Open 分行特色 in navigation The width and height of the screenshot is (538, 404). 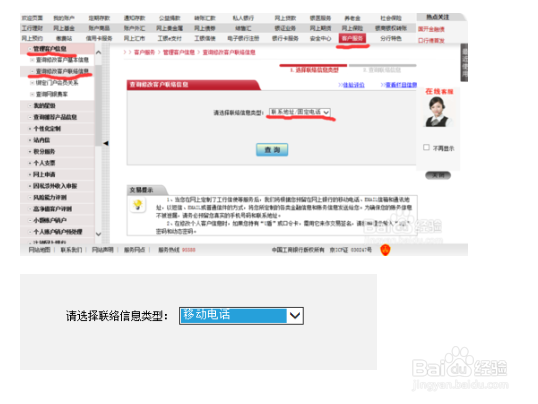(391, 38)
